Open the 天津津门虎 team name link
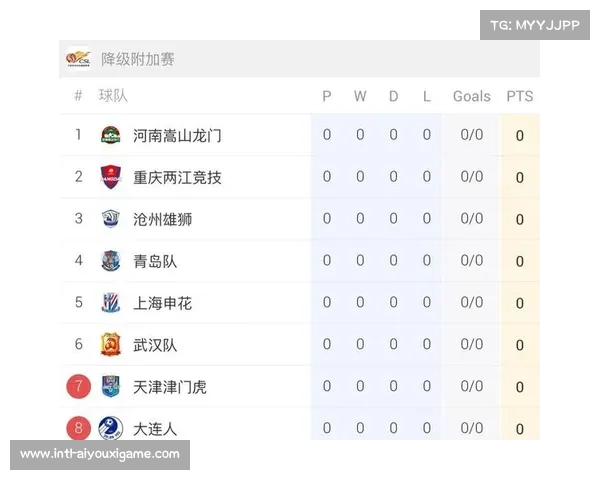 [170, 387]
